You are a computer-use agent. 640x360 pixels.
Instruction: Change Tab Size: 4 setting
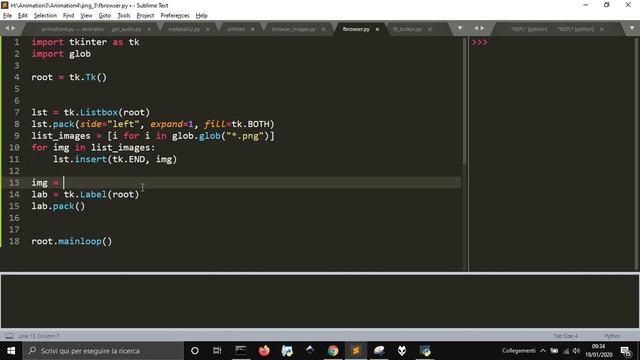coord(565,336)
